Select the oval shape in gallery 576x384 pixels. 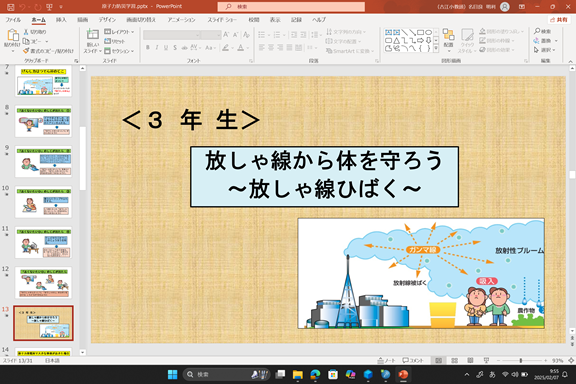(x=428, y=32)
